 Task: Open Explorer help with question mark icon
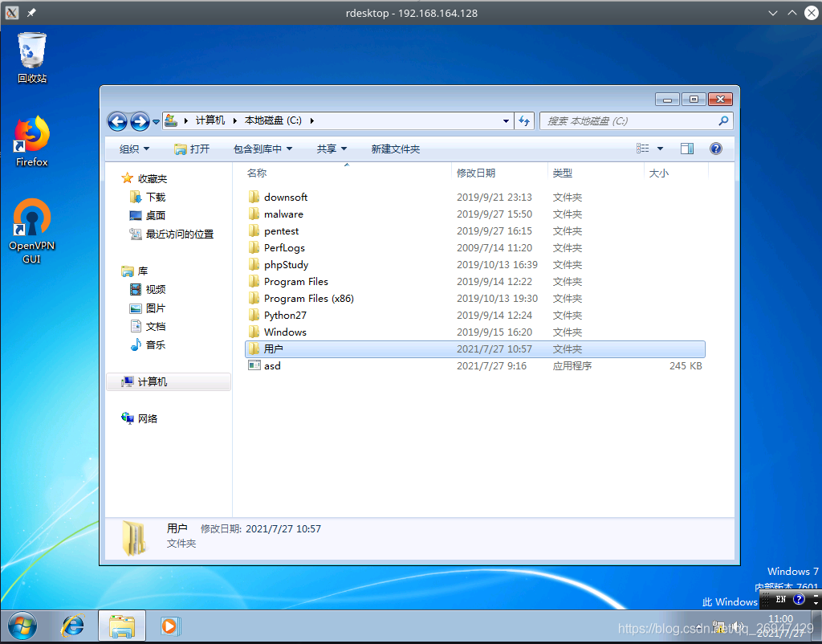point(715,149)
